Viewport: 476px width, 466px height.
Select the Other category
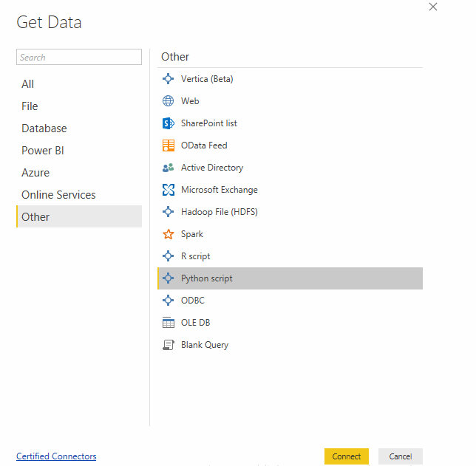[x=79, y=216]
